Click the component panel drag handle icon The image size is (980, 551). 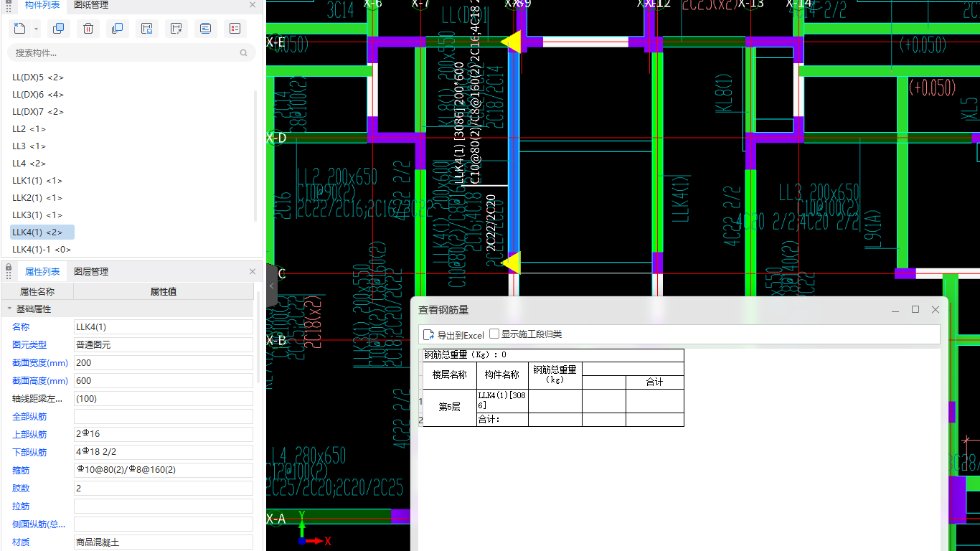click(9, 6)
